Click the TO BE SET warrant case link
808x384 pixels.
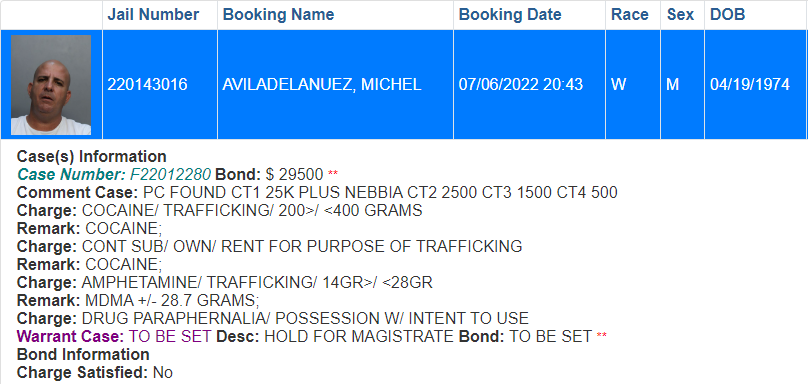click(170, 337)
